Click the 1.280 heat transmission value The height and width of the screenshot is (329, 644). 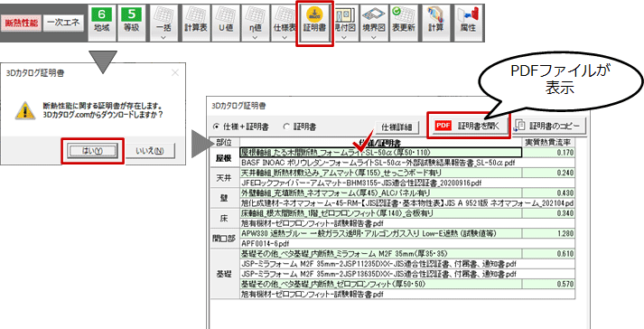[548, 233]
